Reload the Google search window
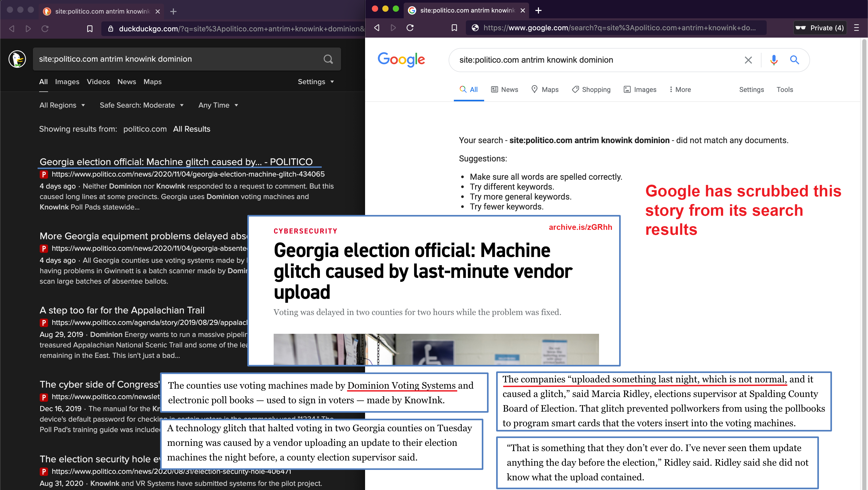868x490 pixels. pos(410,28)
